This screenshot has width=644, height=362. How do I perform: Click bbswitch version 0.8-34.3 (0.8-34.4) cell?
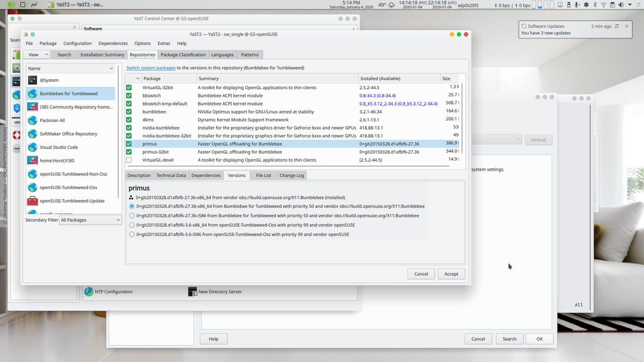click(x=377, y=96)
